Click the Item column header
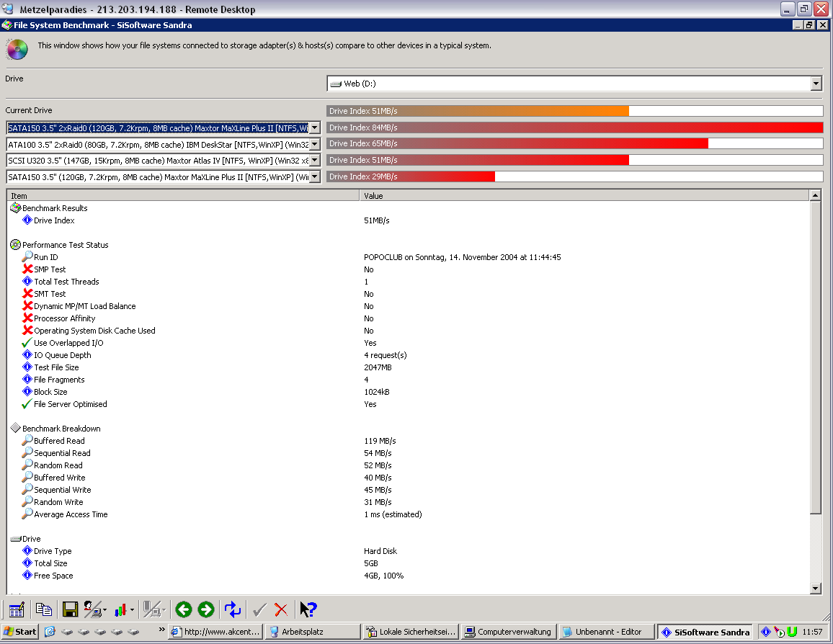The width and height of the screenshot is (833, 644). pos(183,195)
